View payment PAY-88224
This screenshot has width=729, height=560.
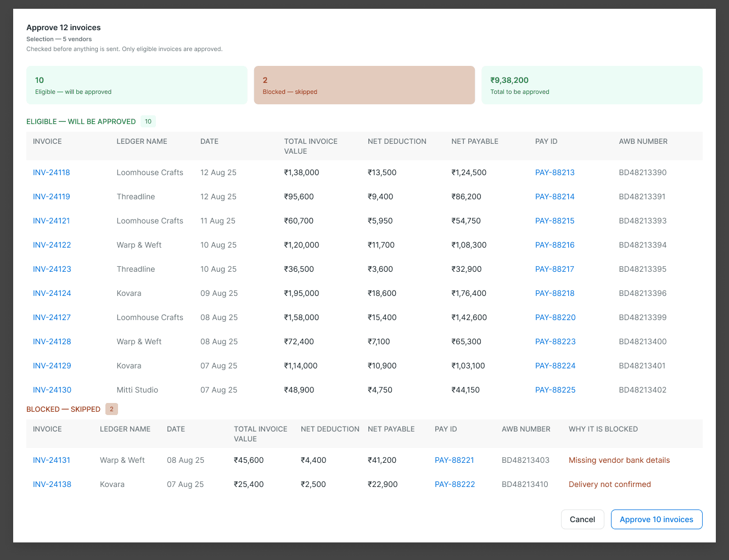pyautogui.click(x=556, y=366)
